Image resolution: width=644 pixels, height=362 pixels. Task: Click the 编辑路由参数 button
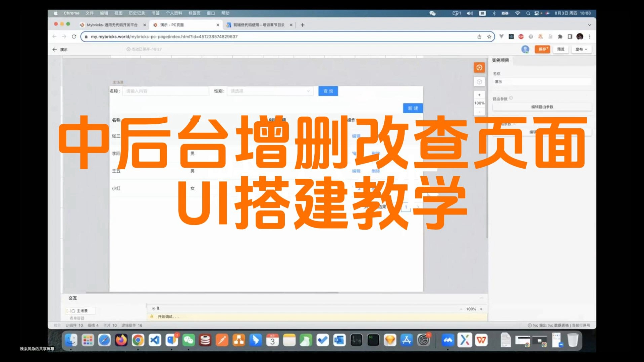pos(542,107)
